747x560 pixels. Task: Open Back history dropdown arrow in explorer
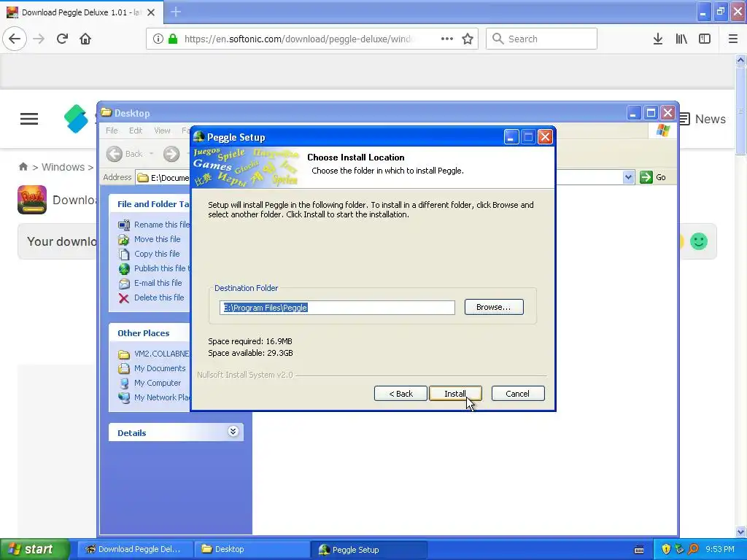[x=152, y=154]
